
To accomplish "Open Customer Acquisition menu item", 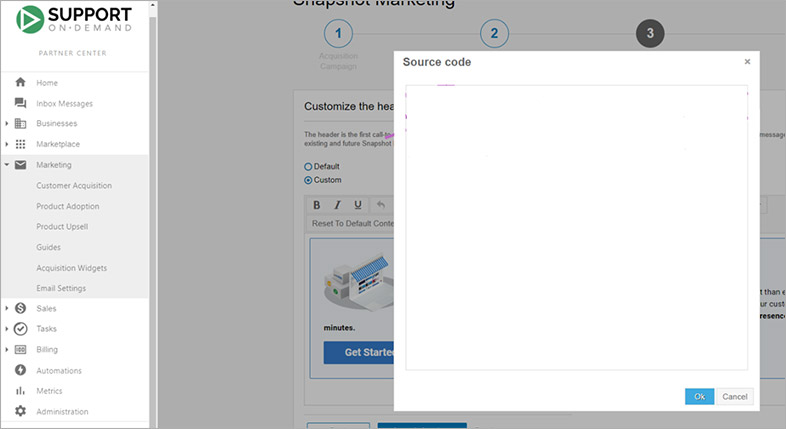I will coord(74,186).
